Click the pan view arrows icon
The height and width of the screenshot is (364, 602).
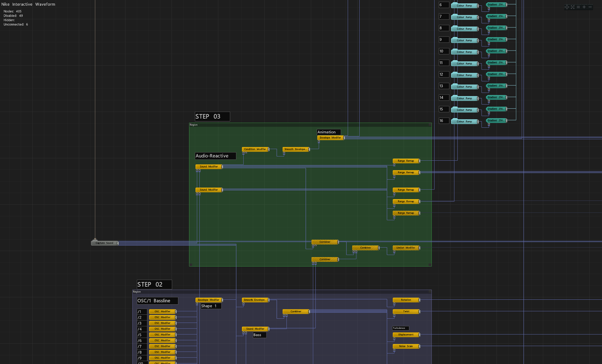[x=567, y=7]
